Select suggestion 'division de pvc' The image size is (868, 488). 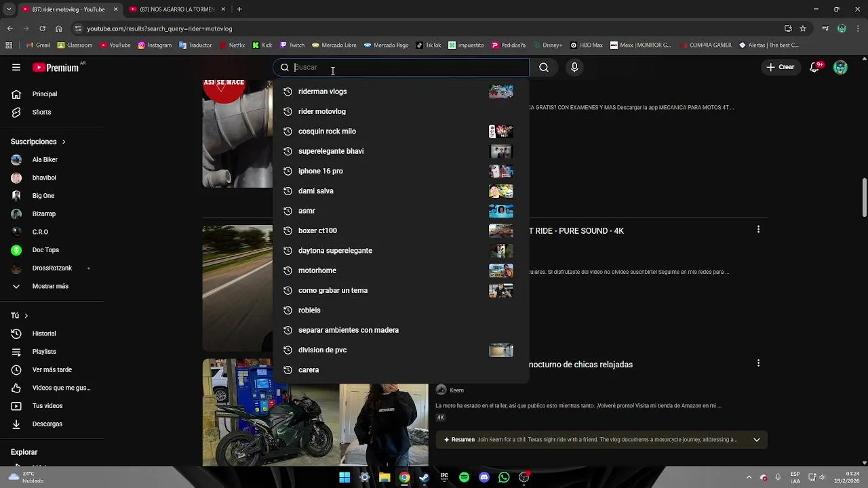(x=400, y=350)
